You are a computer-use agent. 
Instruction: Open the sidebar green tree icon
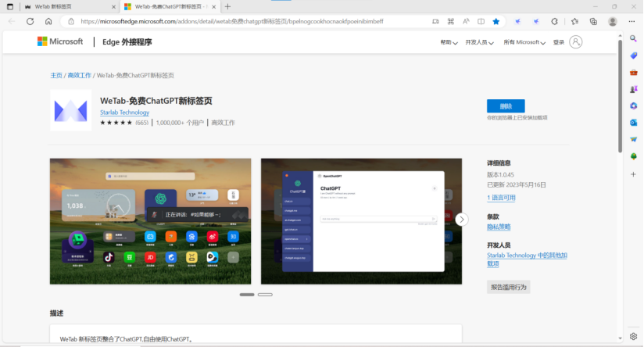(633, 156)
